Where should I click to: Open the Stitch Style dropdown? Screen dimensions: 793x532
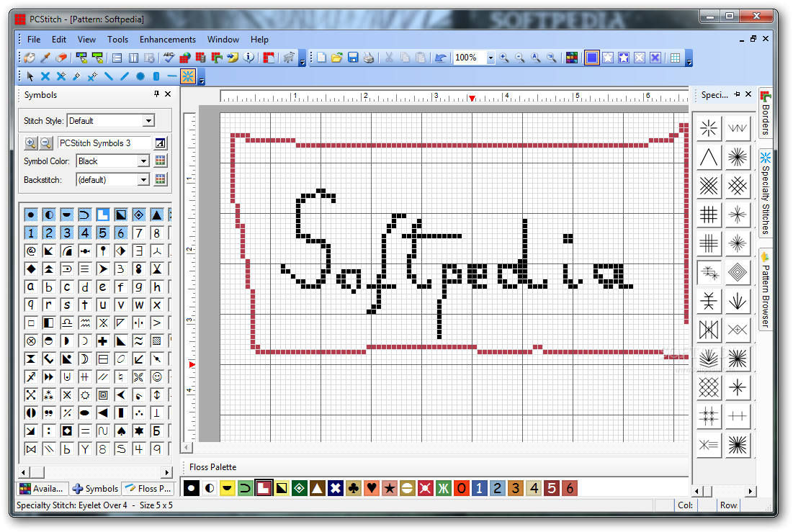(x=148, y=121)
